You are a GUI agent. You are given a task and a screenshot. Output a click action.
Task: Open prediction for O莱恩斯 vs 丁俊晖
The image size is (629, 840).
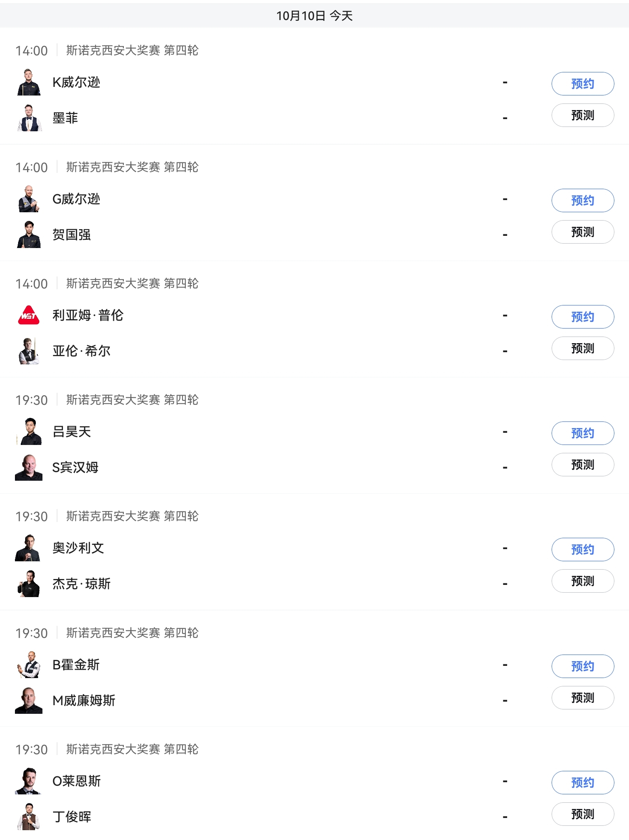[x=582, y=814]
